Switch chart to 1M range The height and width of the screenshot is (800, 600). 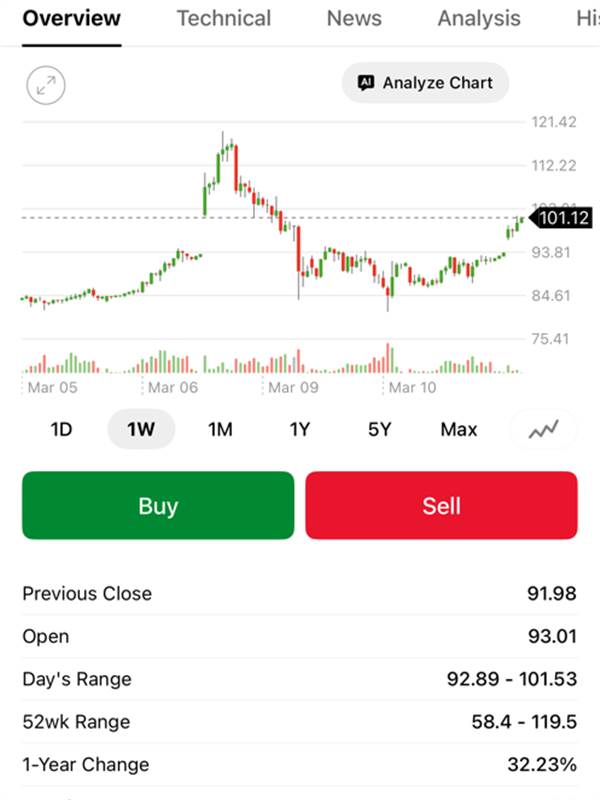(x=220, y=430)
